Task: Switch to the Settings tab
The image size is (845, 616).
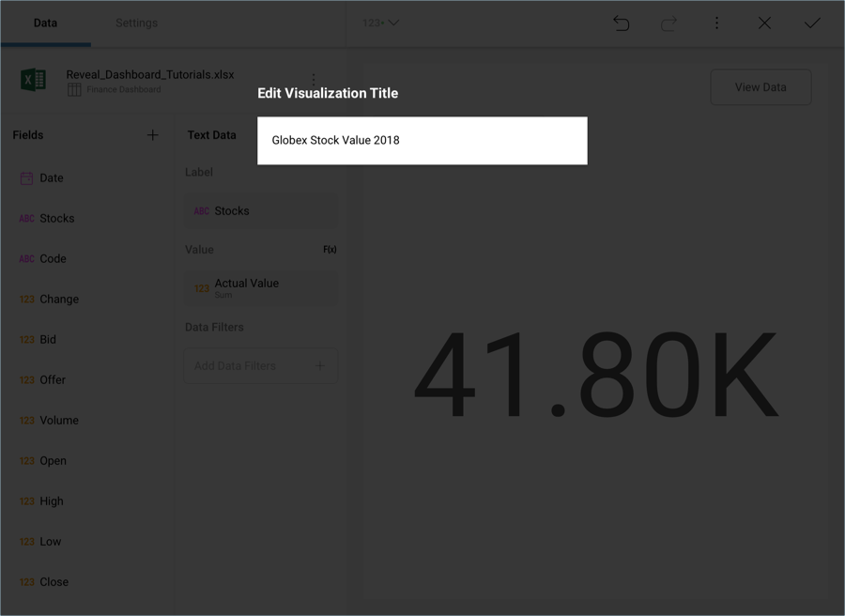Action: click(x=136, y=23)
